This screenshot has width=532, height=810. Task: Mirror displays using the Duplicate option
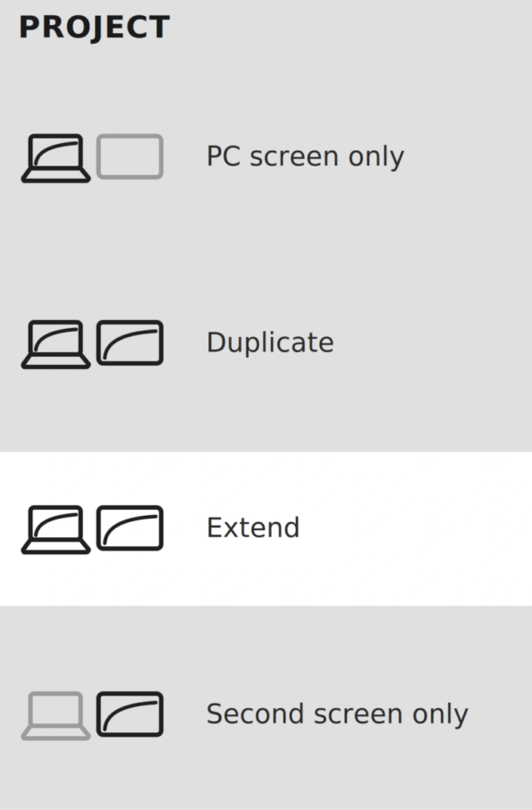click(266, 342)
